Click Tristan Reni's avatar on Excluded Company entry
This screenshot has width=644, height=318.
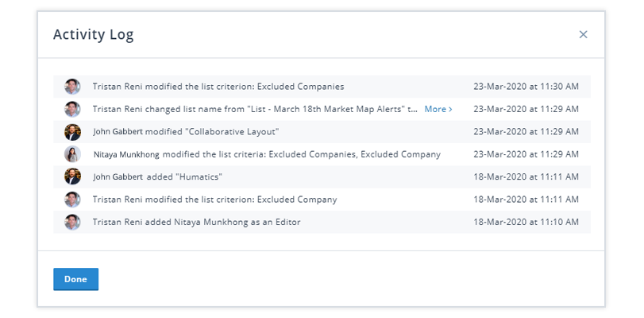pyautogui.click(x=72, y=200)
